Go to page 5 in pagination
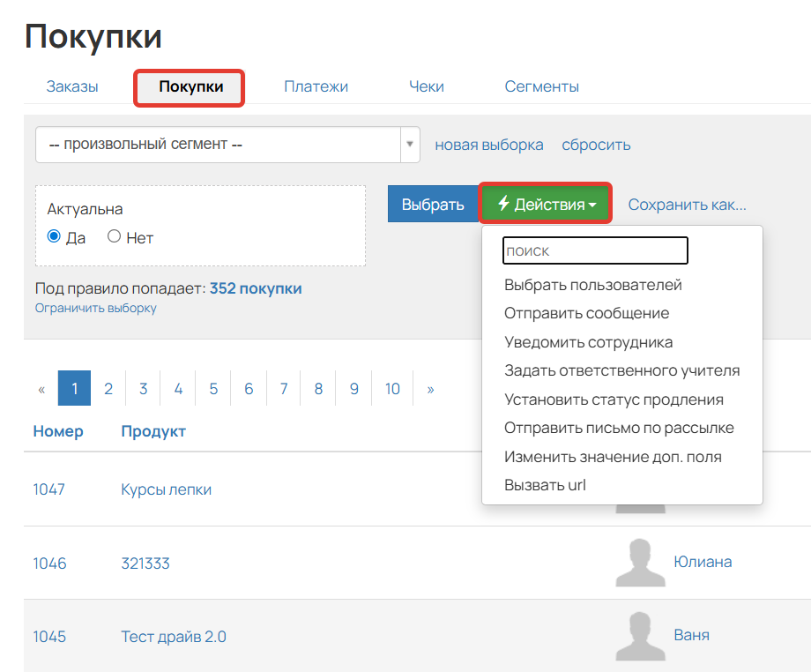Screen dimensions: 811x672 pos(213,388)
